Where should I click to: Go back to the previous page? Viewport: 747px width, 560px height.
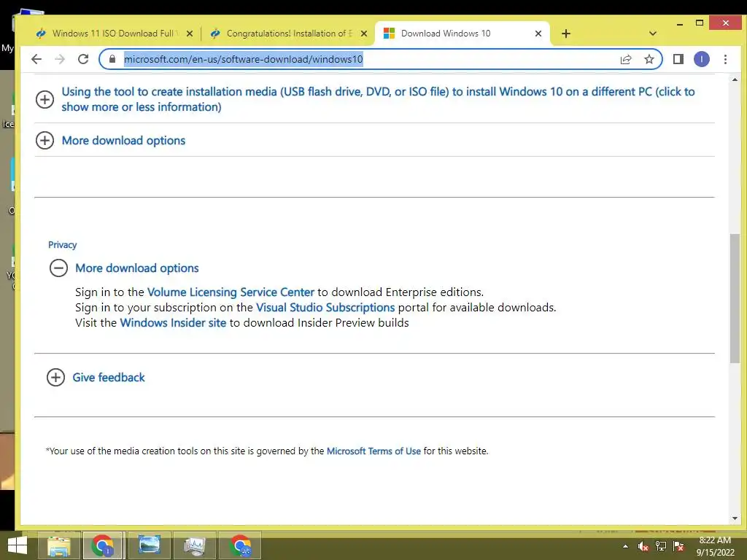36,59
